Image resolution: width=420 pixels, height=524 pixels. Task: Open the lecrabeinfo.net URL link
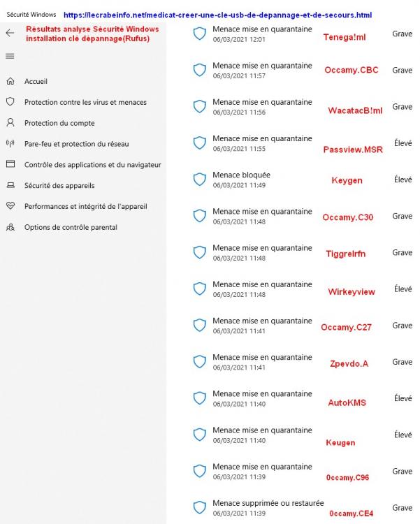[x=217, y=15]
